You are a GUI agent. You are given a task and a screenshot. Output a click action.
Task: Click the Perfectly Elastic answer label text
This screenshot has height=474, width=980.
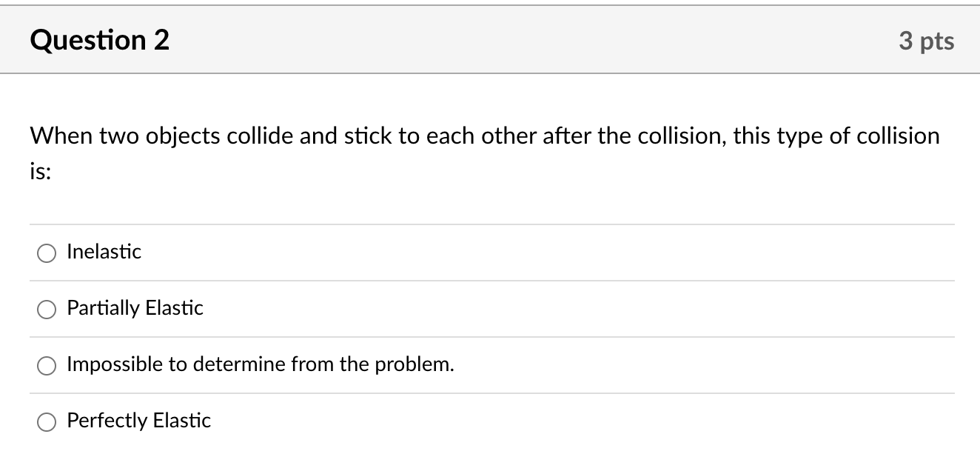coord(138,421)
